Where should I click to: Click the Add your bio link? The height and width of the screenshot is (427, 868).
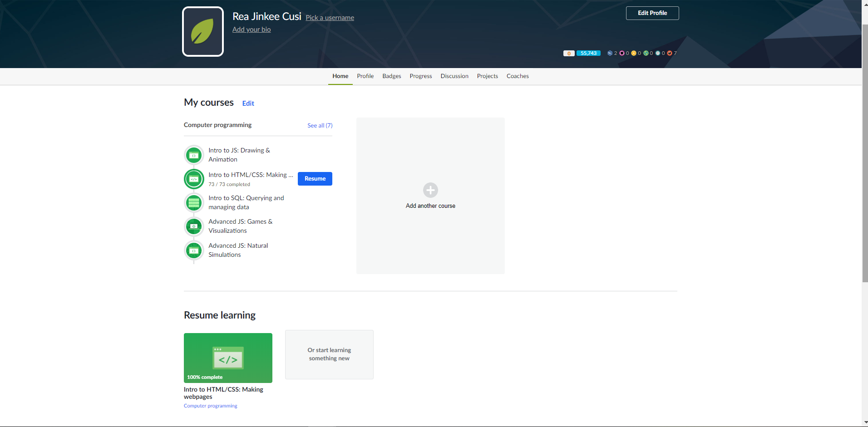[252, 29]
